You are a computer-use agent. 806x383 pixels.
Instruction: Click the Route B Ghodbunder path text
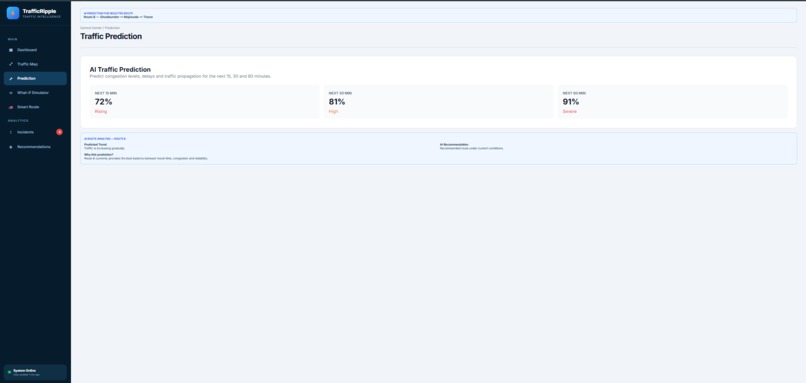pos(118,17)
